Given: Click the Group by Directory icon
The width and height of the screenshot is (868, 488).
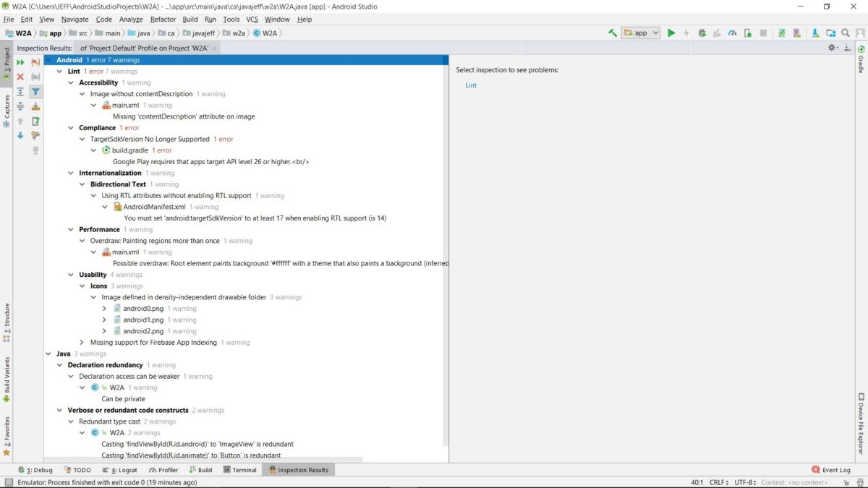Looking at the screenshot, I should [x=35, y=77].
